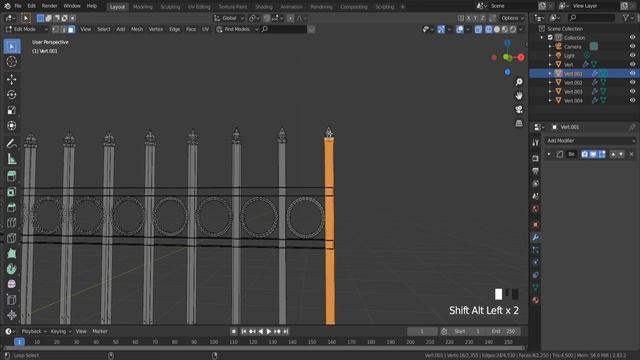Viewport: 640px width, 360px height.
Task: Toggle visibility of Vert.002 object
Action: (x=632, y=82)
